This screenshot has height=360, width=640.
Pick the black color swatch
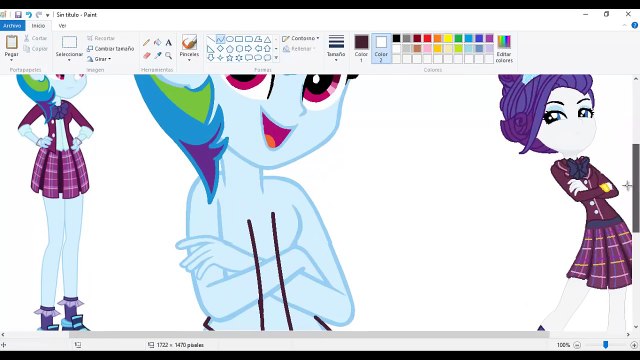point(396,38)
